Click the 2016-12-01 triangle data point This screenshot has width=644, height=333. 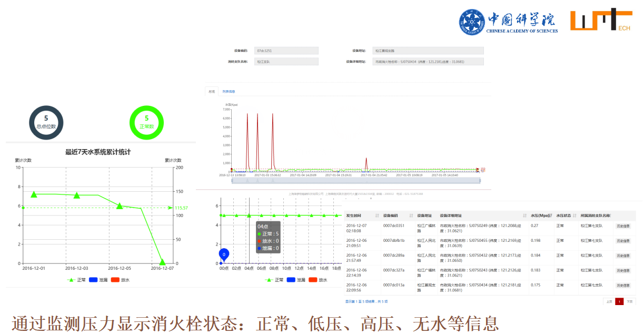click(x=34, y=194)
